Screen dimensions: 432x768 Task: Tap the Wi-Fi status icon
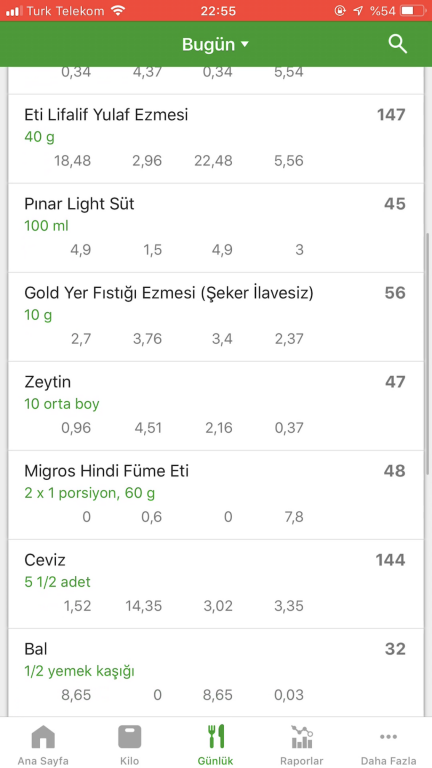pos(118,10)
